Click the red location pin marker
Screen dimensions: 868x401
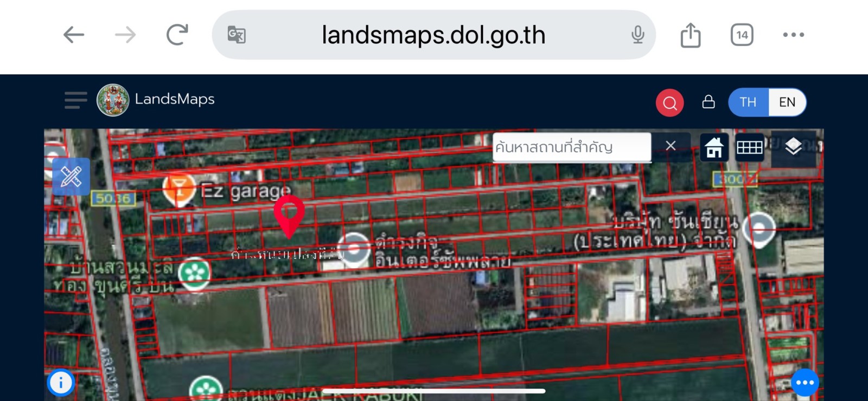pyautogui.click(x=289, y=217)
